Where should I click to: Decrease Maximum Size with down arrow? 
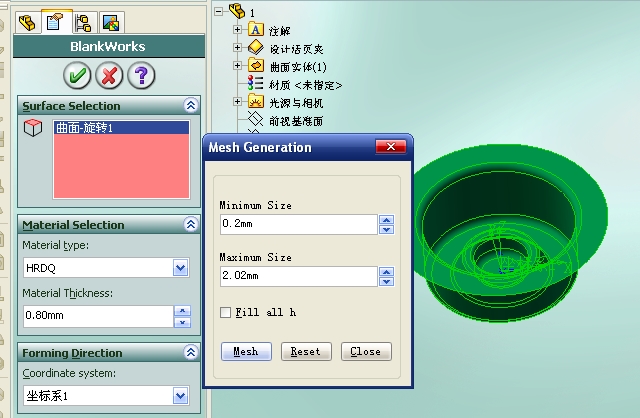387,281
